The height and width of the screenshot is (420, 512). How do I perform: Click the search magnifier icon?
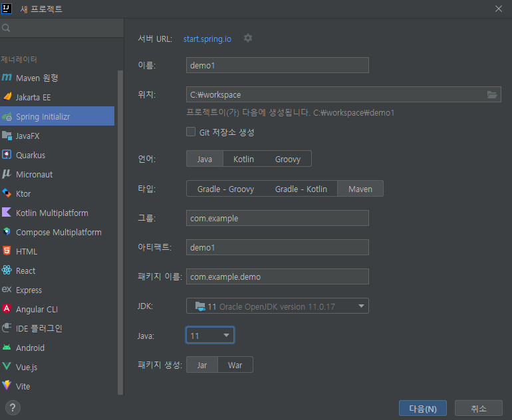pyautogui.click(x=6, y=28)
